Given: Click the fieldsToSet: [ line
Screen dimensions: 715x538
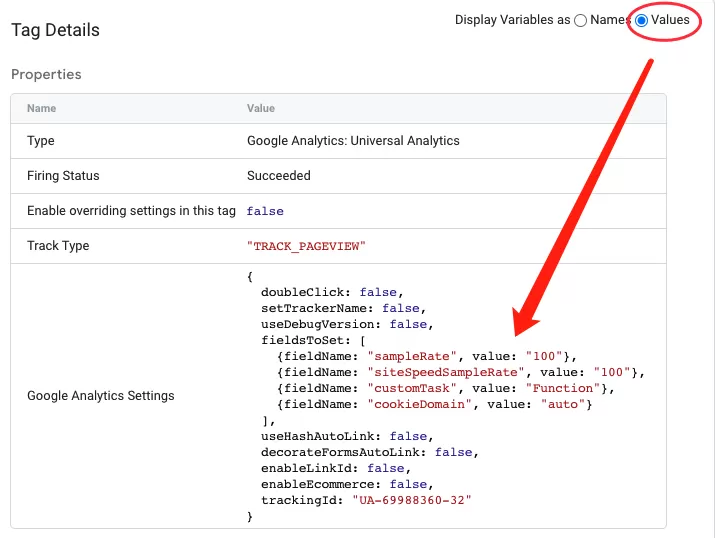Looking at the screenshot, I should coord(313,340).
